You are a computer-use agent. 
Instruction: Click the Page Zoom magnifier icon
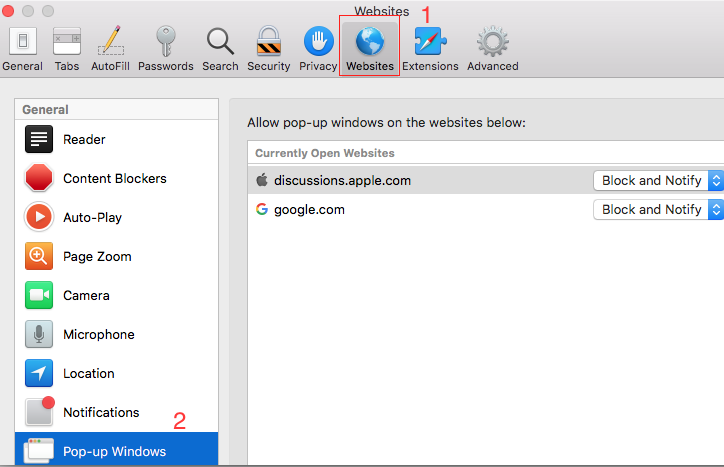tap(39, 256)
